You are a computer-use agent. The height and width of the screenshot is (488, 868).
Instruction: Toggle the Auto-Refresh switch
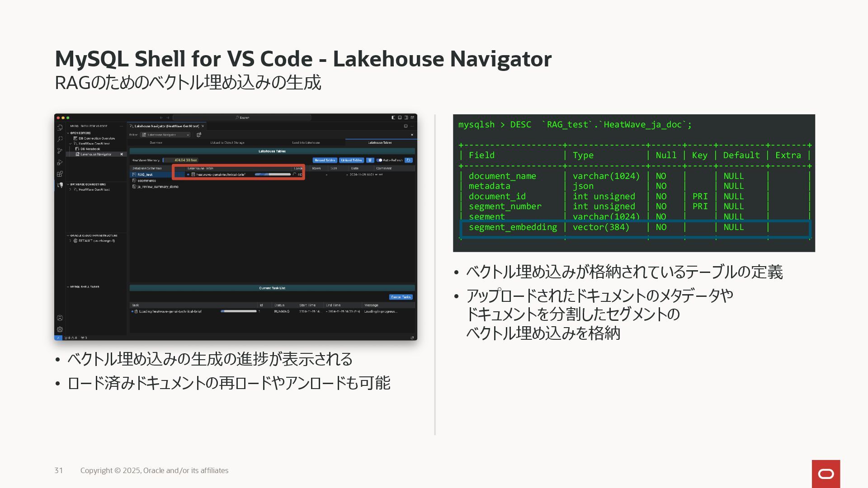point(380,160)
